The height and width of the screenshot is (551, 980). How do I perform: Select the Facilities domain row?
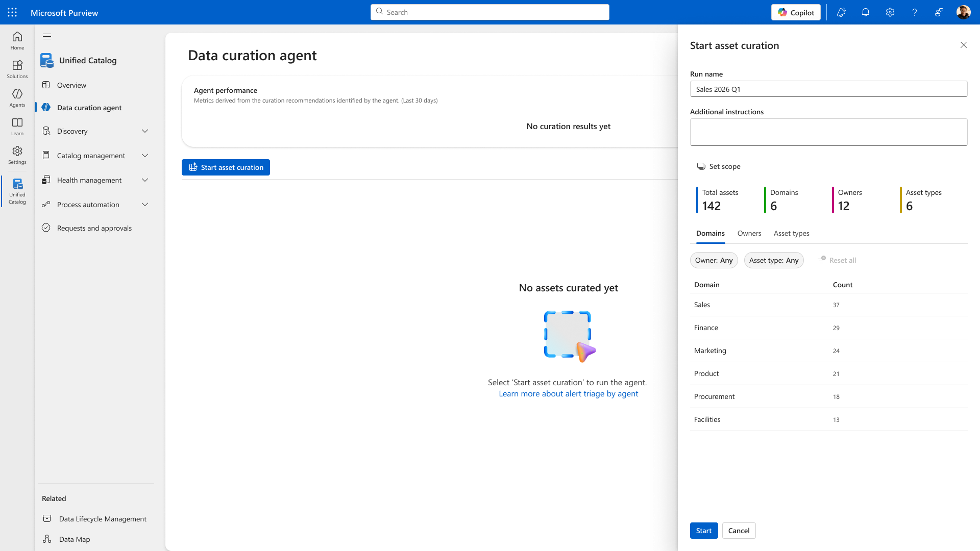coord(828,419)
